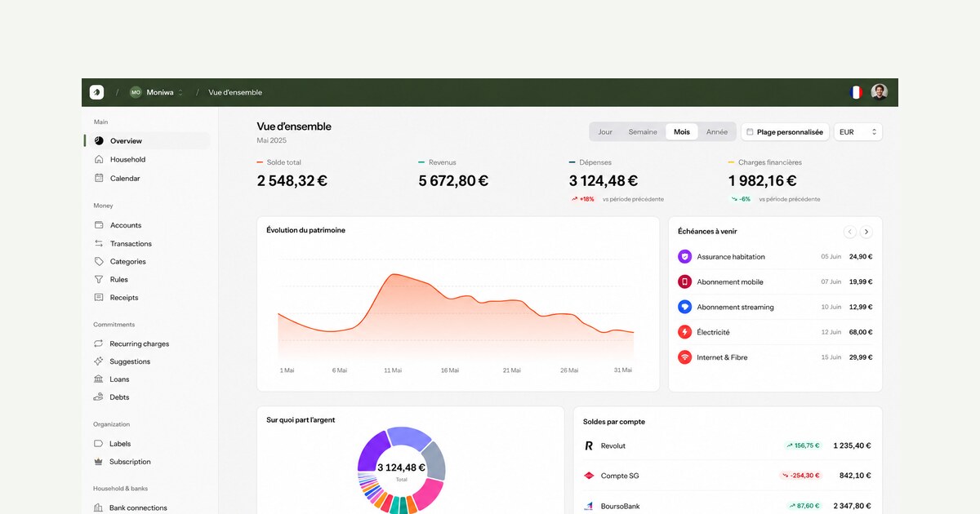
Task: Click the Charges financières amount 1 982,16 €
Action: click(762, 181)
